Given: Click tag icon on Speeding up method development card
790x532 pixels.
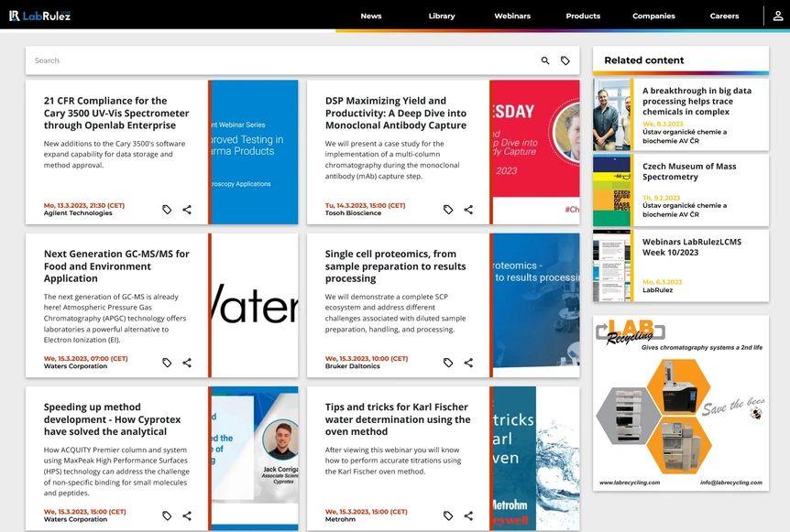Looking at the screenshot, I should pos(167,516).
